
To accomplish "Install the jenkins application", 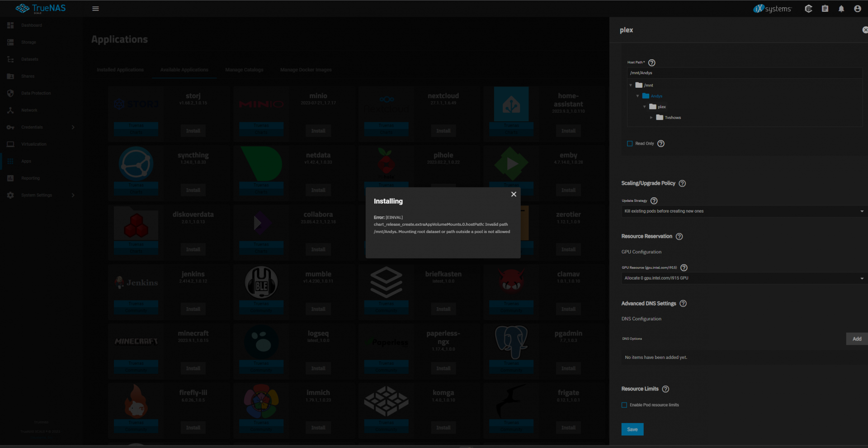I will (193, 309).
